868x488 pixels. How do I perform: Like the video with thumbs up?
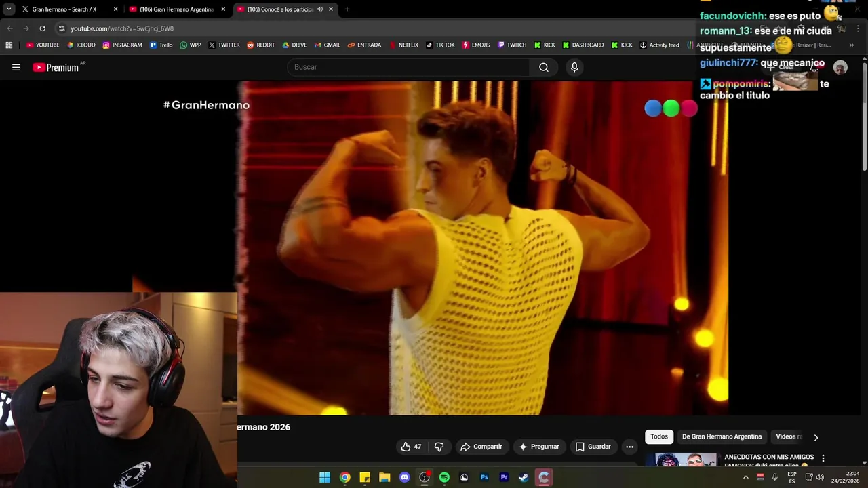point(411,447)
